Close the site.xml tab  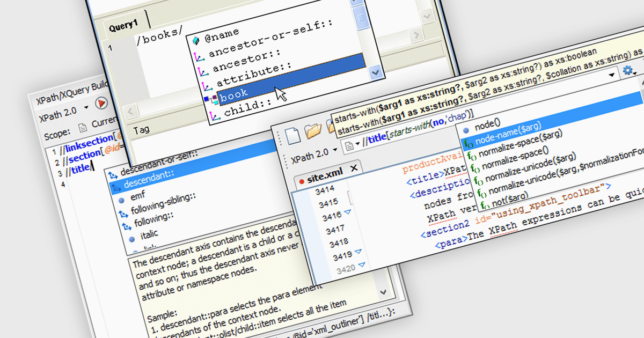(x=354, y=168)
